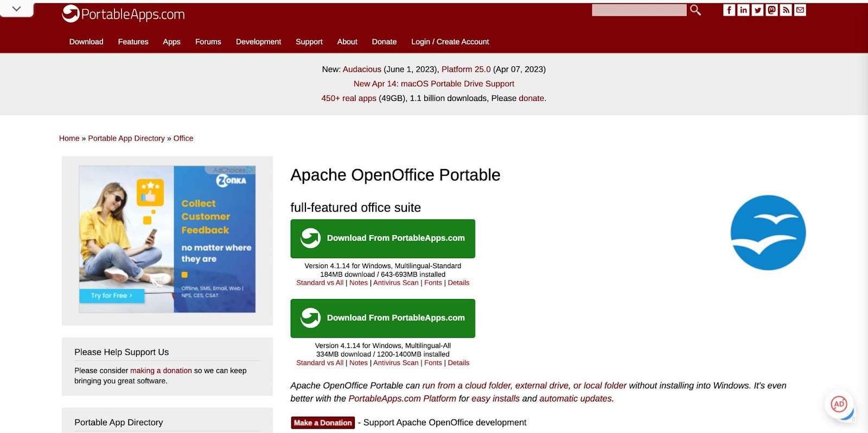Go to Office breadcrumb
This screenshot has height=433, width=868.
[183, 138]
